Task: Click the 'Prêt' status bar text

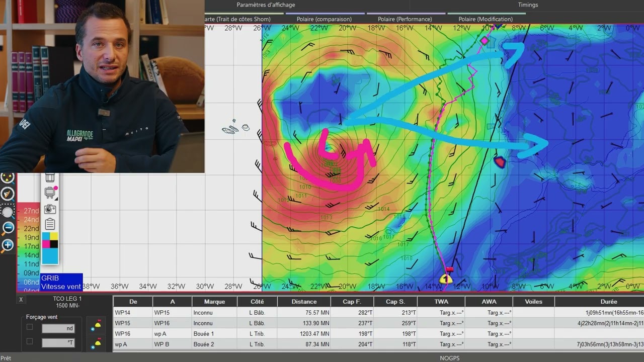Action: (6, 358)
